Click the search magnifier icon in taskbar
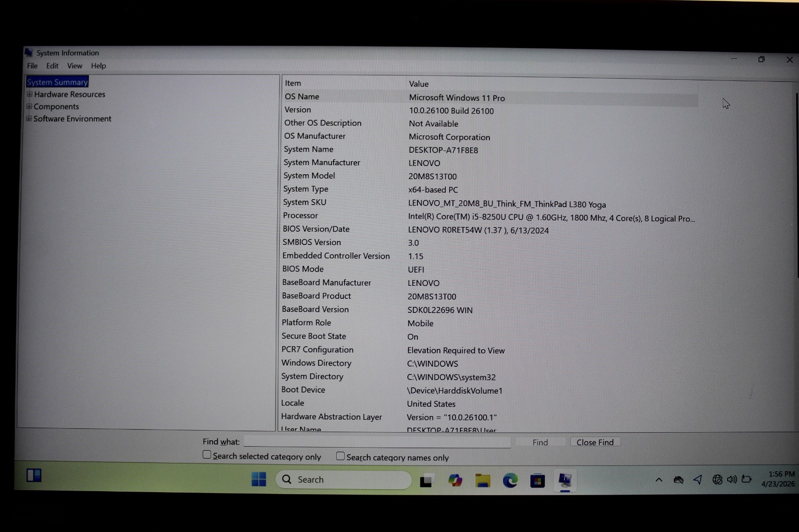Image resolution: width=799 pixels, height=532 pixels. (x=287, y=479)
